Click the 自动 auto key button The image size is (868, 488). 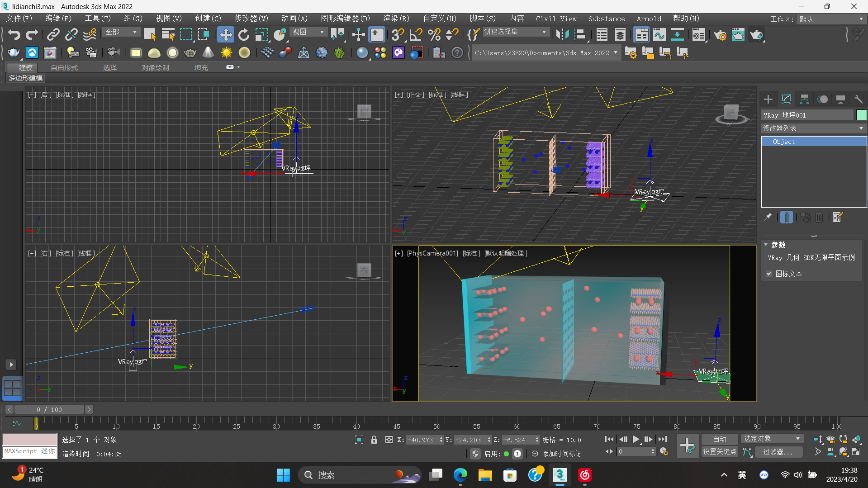719,439
